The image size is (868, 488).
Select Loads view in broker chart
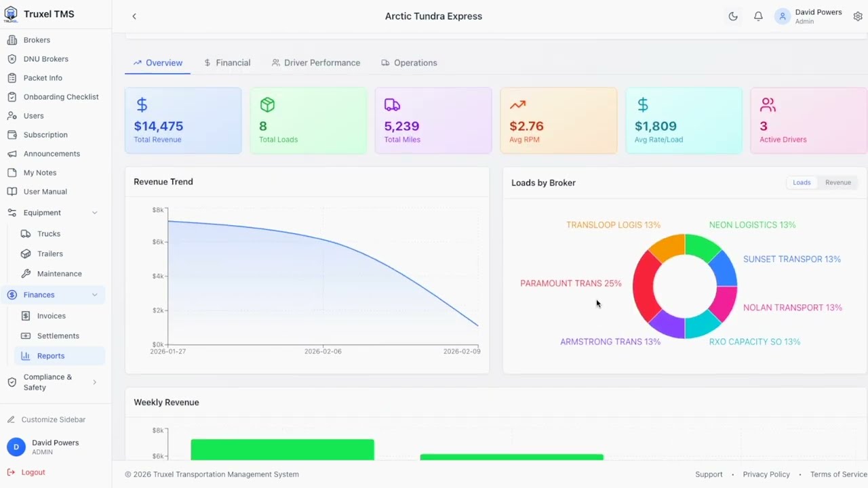[x=802, y=182]
